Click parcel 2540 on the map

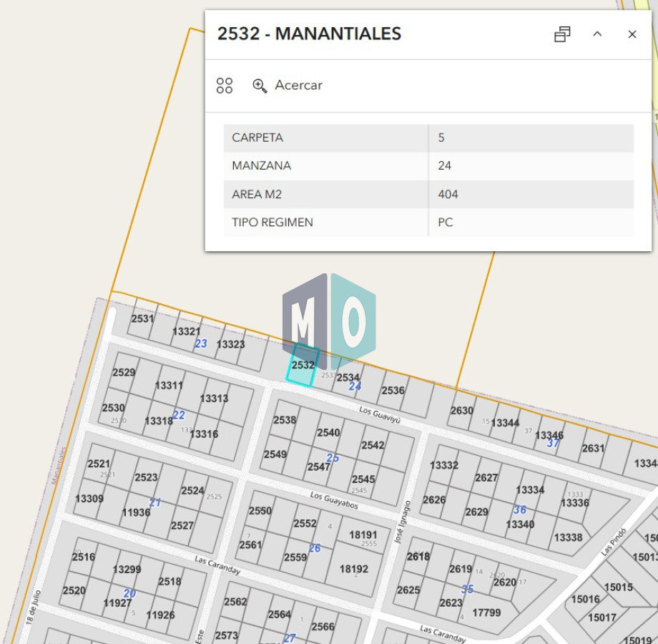328,432
